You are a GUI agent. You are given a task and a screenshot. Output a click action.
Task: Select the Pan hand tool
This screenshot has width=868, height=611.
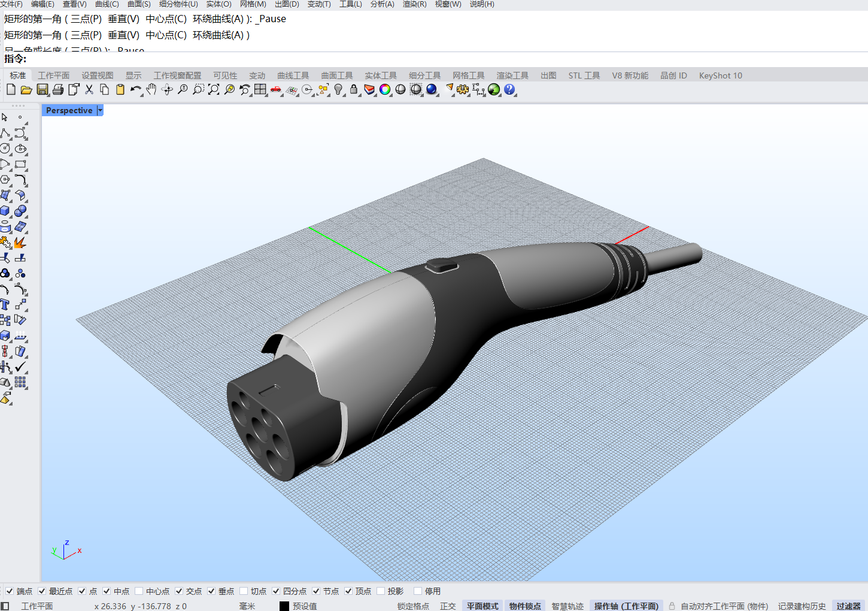click(x=151, y=90)
